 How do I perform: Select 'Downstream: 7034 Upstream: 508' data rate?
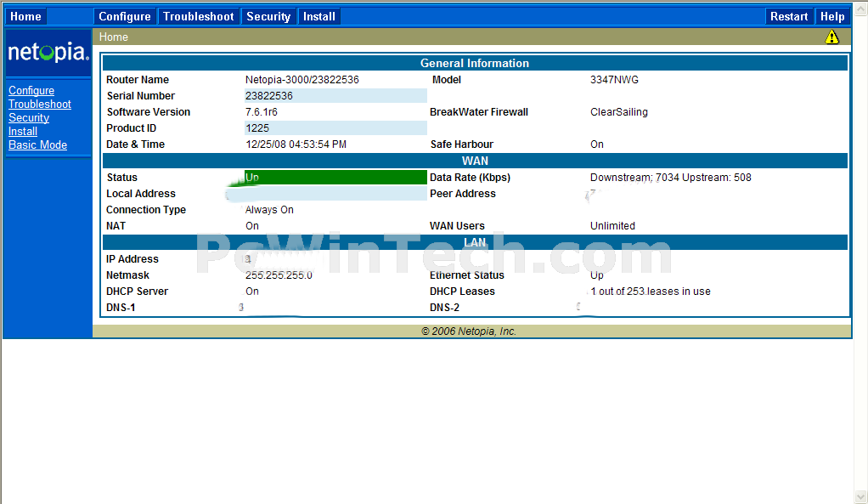click(x=671, y=178)
